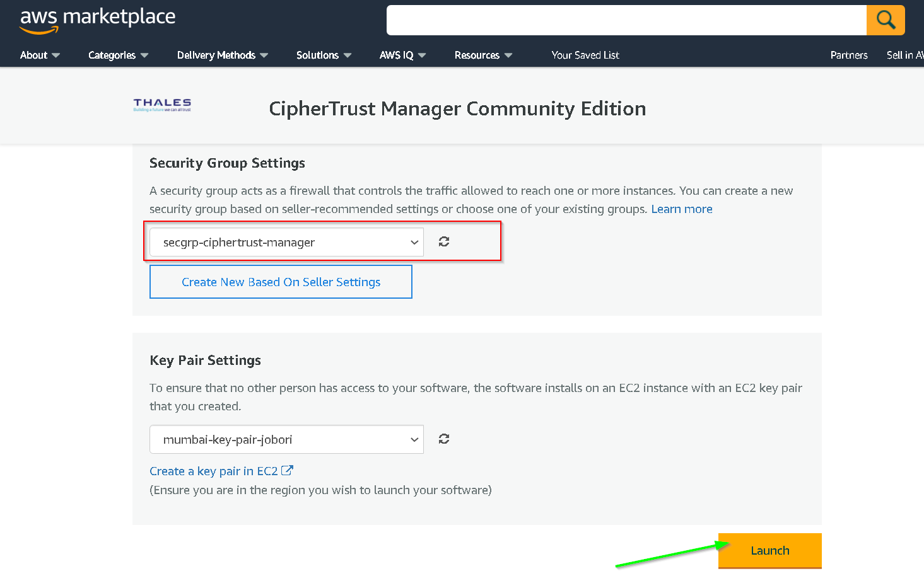Image resolution: width=924 pixels, height=571 pixels.
Task: Click the Key Pair Settings heading
Action: pos(205,360)
